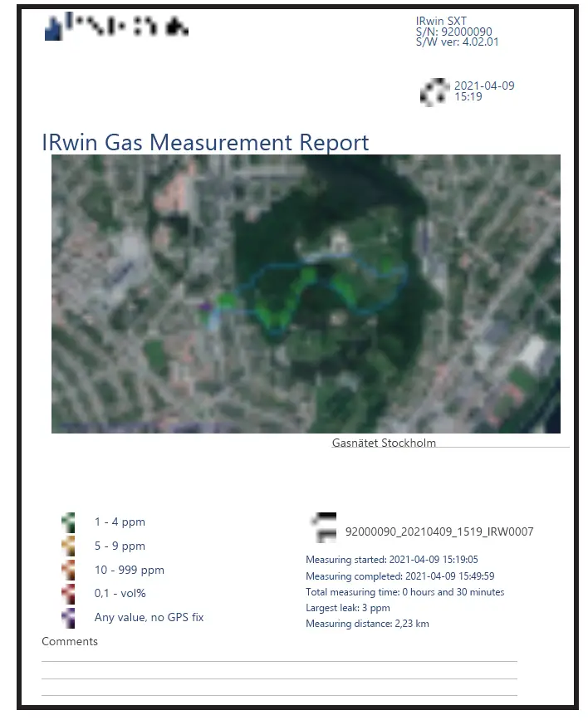Viewport: 588px width, 725px height.
Task: Click the S/N: 92000090 text
Action: (454, 32)
